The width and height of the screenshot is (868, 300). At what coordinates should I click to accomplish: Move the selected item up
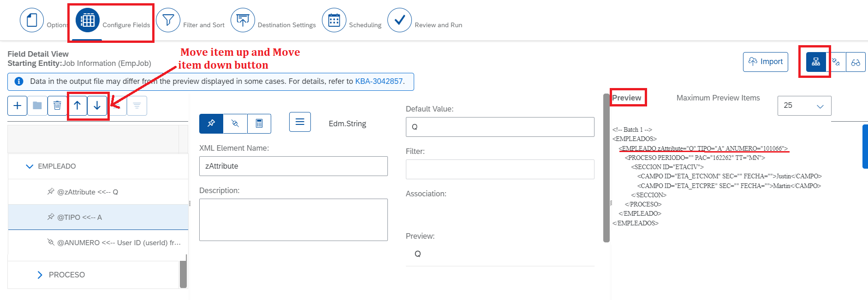coord(77,106)
